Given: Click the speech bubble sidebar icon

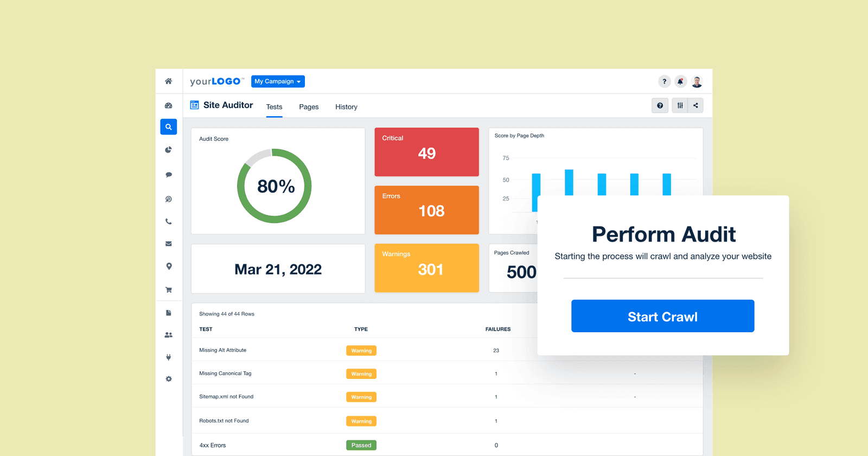Looking at the screenshot, I should pyautogui.click(x=169, y=175).
